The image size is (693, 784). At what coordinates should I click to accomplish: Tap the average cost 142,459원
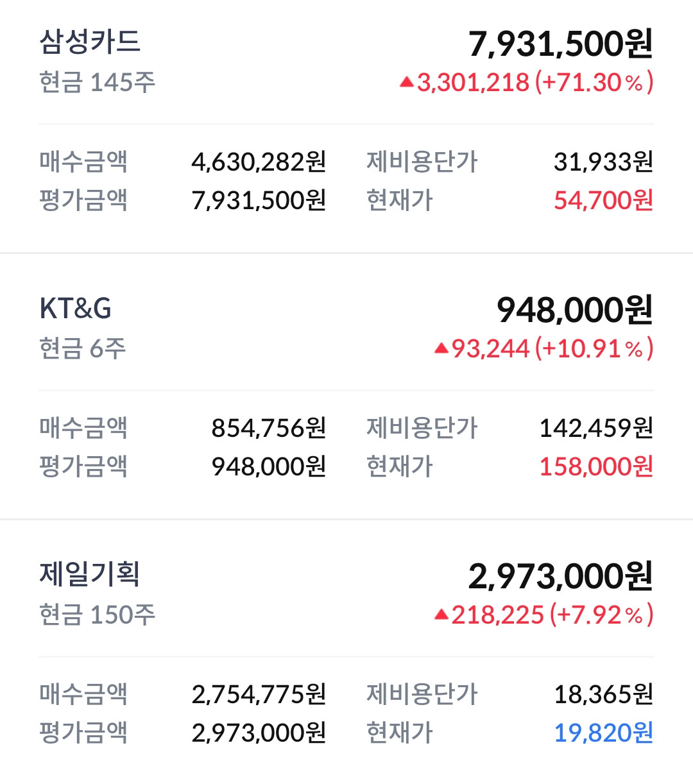tap(596, 429)
